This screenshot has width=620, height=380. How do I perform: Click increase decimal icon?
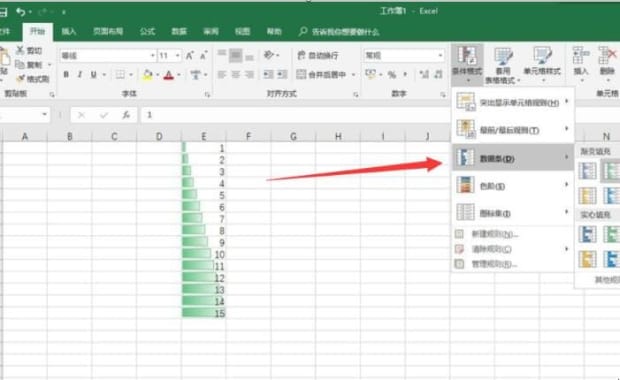click(424, 74)
